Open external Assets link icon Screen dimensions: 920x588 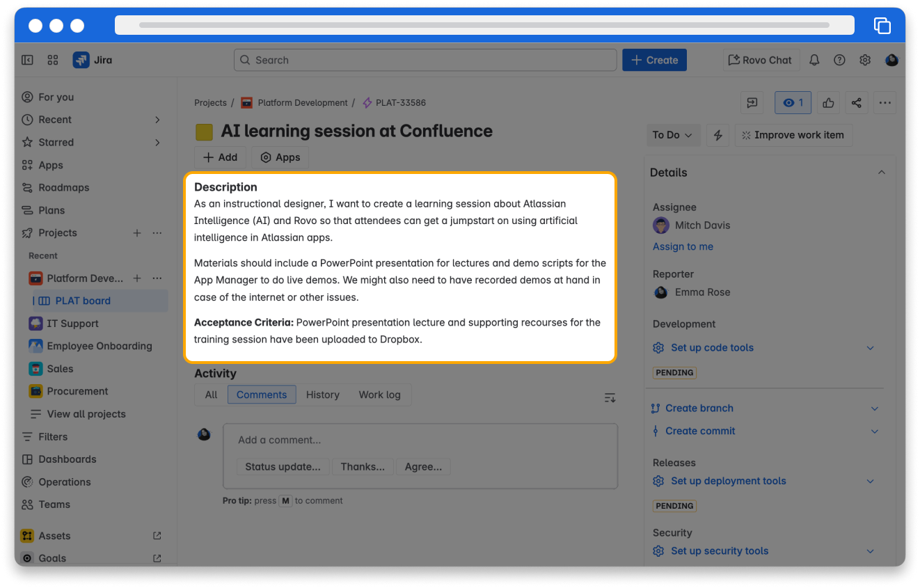157,536
